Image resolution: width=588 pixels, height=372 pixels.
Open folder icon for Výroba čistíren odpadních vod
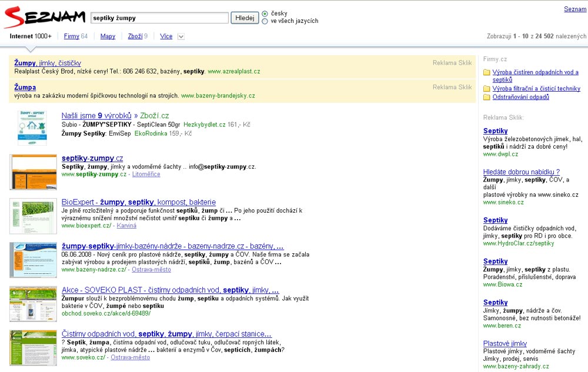(x=487, y=72)
